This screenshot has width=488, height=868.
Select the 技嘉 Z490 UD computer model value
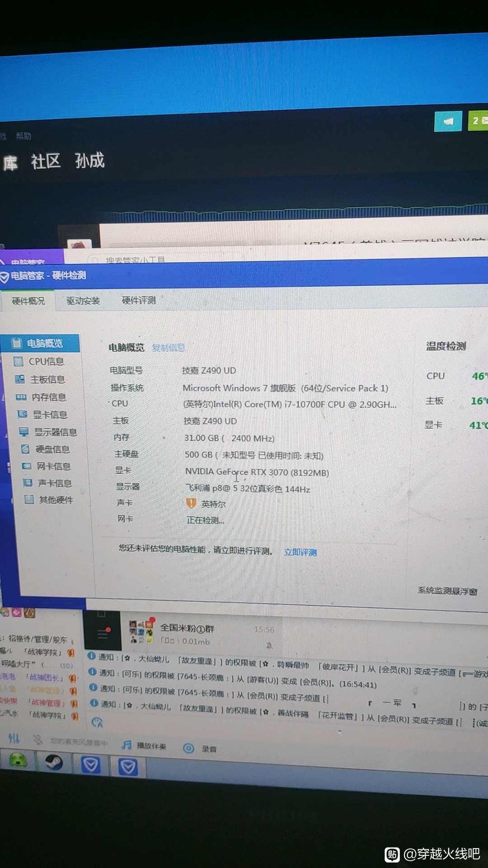click(x=209, y=371)
